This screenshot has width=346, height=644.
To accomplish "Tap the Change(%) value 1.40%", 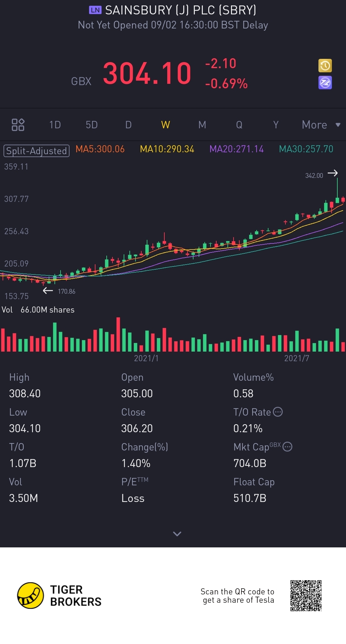I will click(136, 463).
